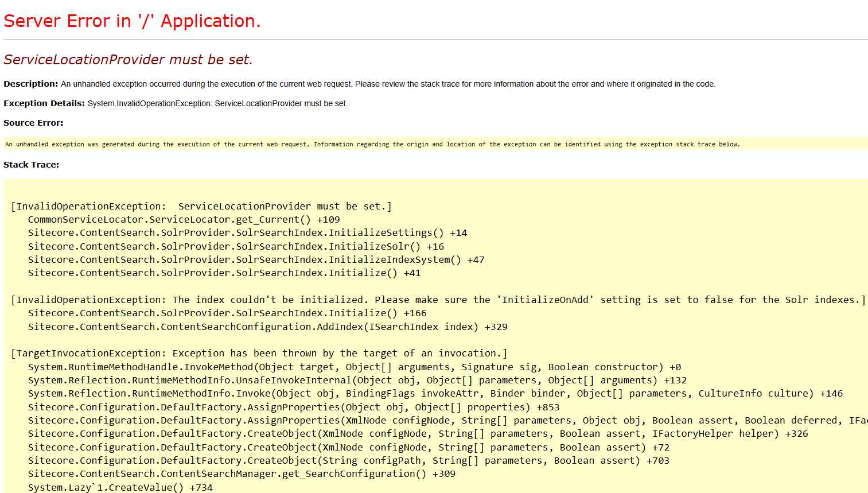Click the 'Stack Trace:' label
This screenshot has width=868, height=493.
pyautogui.click(x=31, y=165)
